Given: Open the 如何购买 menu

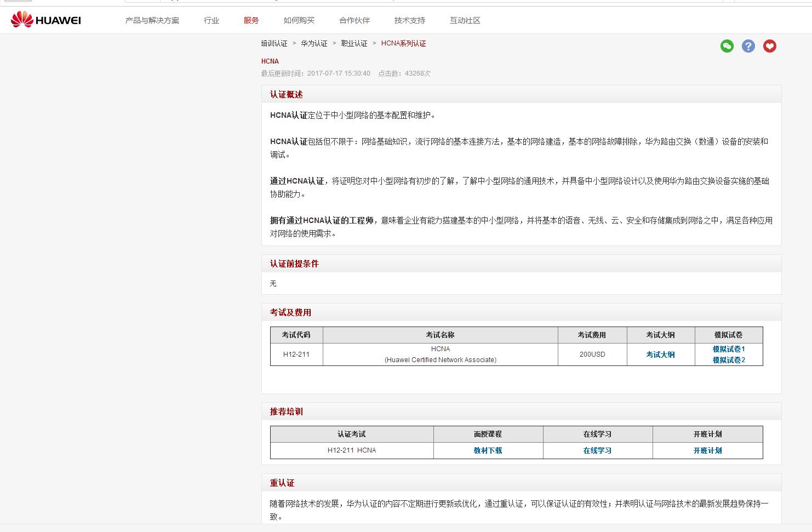Looking at the screenshot, I should coord(299,20).
